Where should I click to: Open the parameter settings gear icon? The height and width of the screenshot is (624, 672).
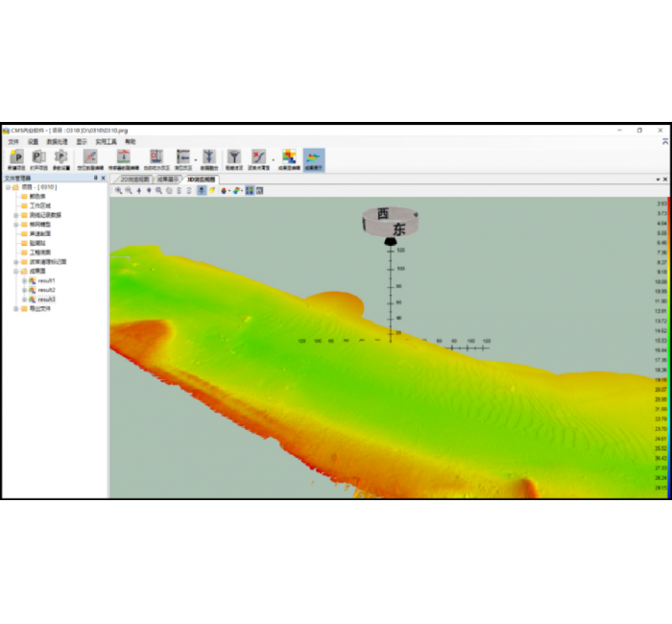60,157
